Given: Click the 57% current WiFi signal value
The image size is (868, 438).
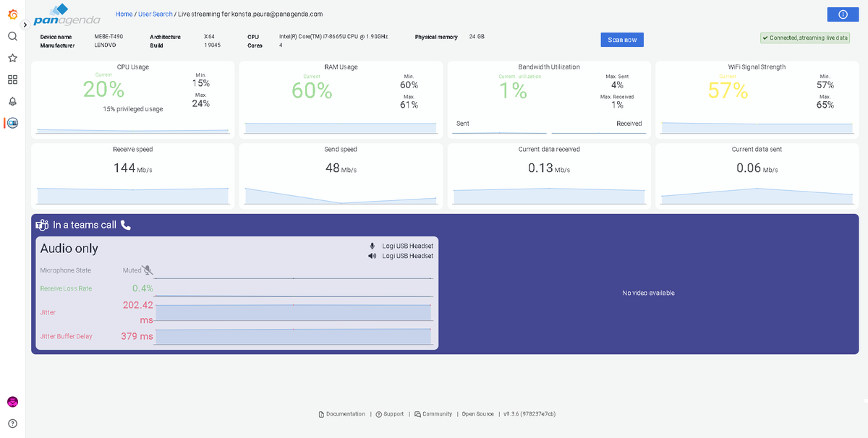Looking at the screenshot, I should 728,90.
